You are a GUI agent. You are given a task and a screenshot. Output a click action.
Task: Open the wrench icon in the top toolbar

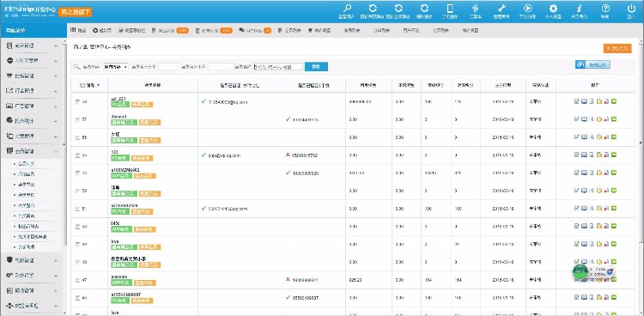coord(501,9)
